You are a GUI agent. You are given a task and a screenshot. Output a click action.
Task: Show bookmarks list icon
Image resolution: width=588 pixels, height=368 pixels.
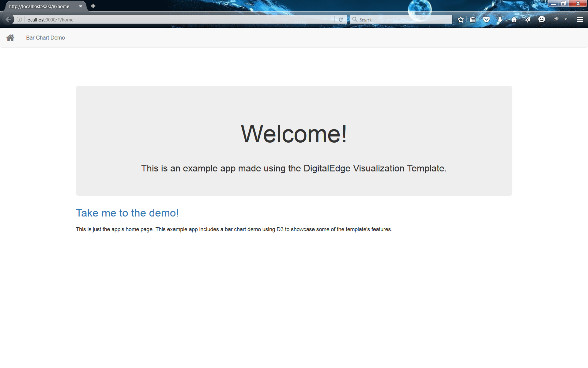click(473, 20)
